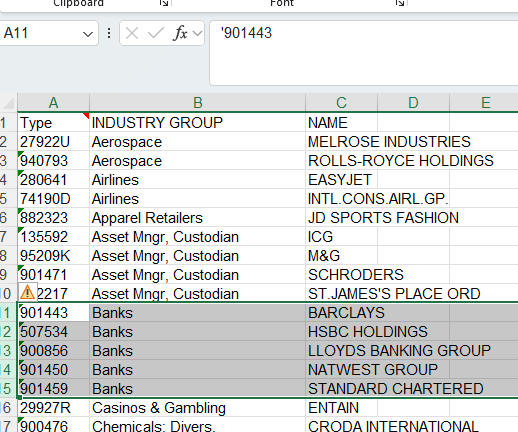Select cell 'EASYJET'
Screen dimensions: 518x432
coord(341,180)
